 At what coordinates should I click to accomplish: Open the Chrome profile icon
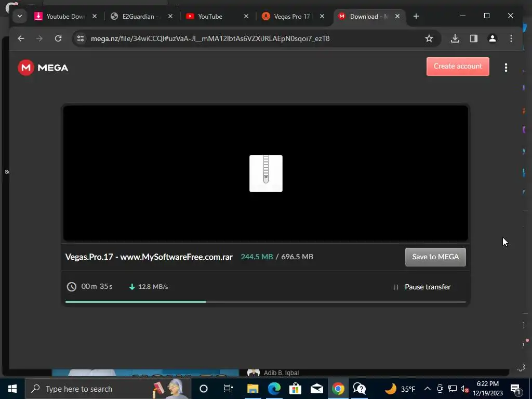[x=493, y=38]
